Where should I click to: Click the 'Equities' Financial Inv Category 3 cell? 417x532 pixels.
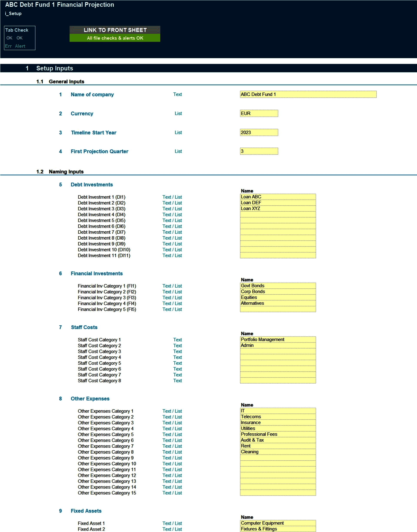278,297
